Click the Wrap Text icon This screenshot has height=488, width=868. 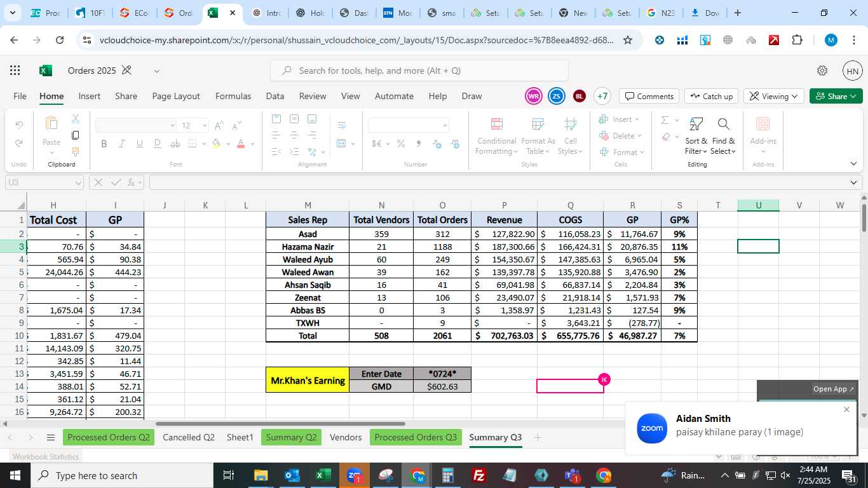coord(342,125)
